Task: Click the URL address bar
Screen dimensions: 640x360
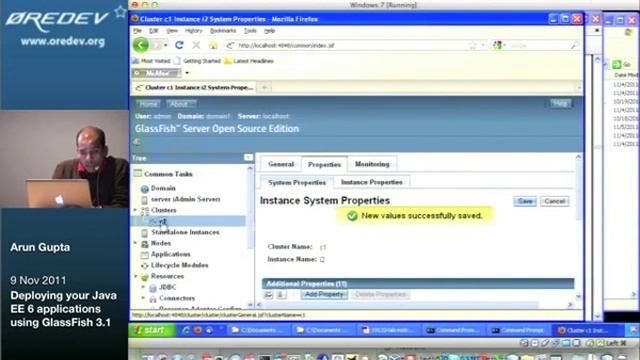Action: 352,45
